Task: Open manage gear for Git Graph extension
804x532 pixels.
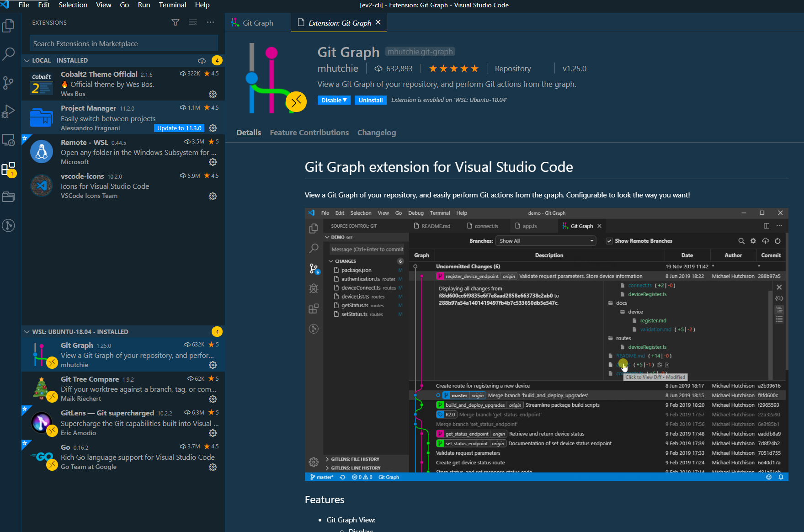Action: tap(213, 365)
